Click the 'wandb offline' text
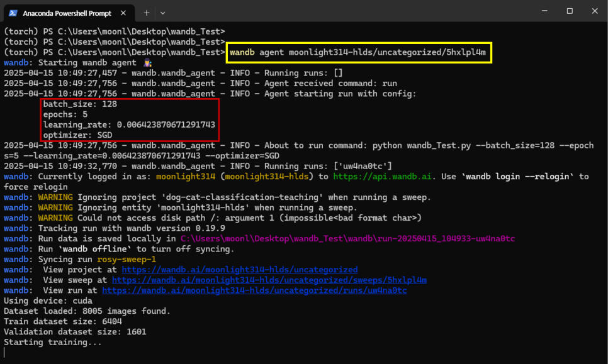 94,249
